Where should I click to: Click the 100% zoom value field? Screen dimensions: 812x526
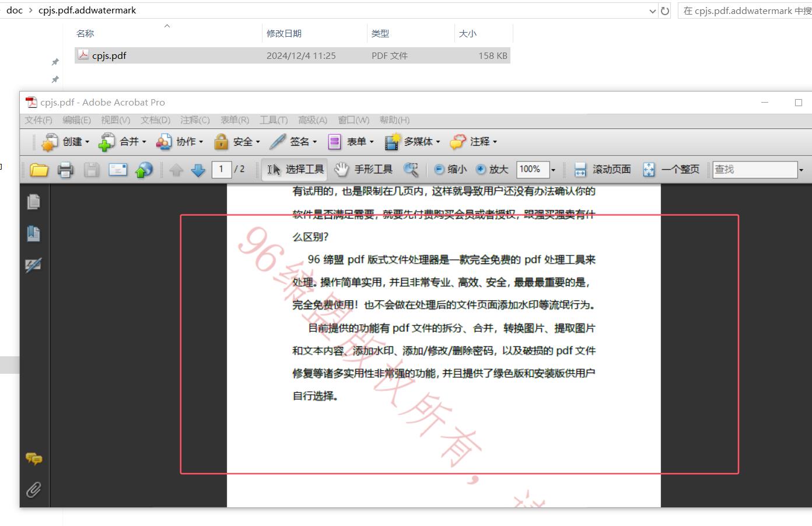click(x=533, y=170)
